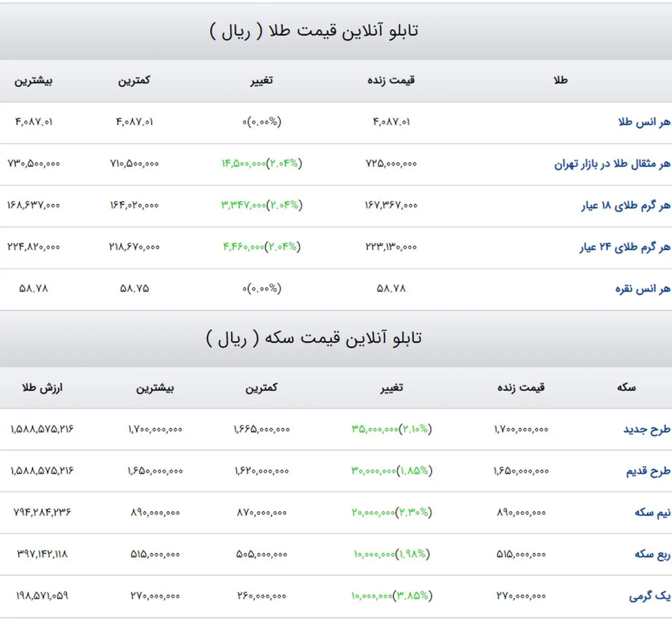Select the lowest coin price ۸۷۰,۰۰۰,۰۰۰
Viewport: 672px width, 619px height.
tap(262, 513)
